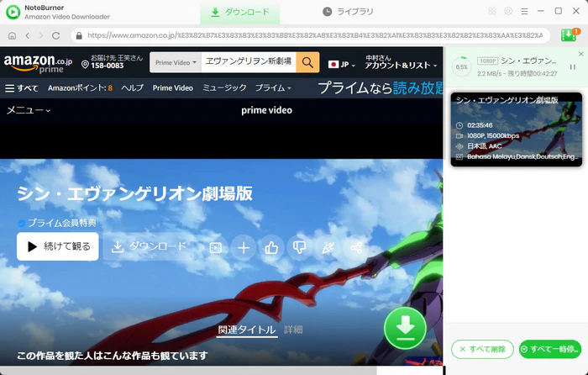Select 関連タイトル tab
This screenshot has width=588, height=375.
pyautogui.click(x=247, y=330)
